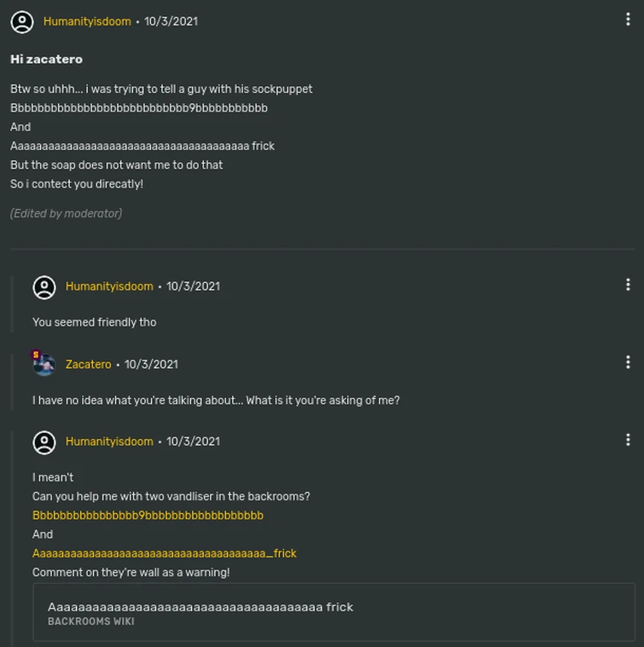Click the 10/3/2021 timestamp on Zacatero's reply

click(151, 364)
